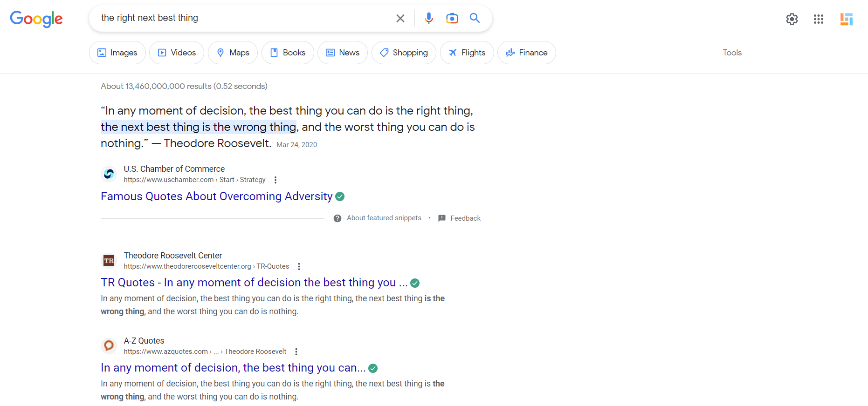This screenshot has width=868, height=406.
Task: Click the Google logo
Action: click(36, 19)
